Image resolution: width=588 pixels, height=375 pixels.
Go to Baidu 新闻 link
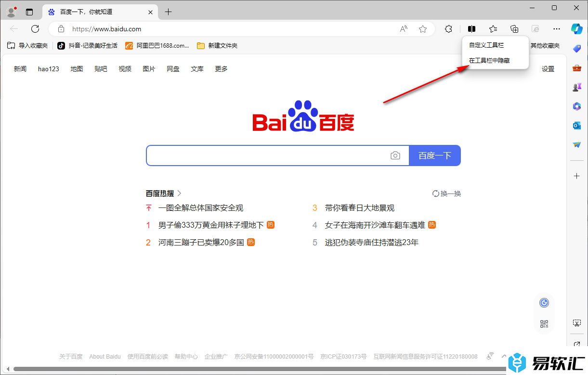click(20, 69)
